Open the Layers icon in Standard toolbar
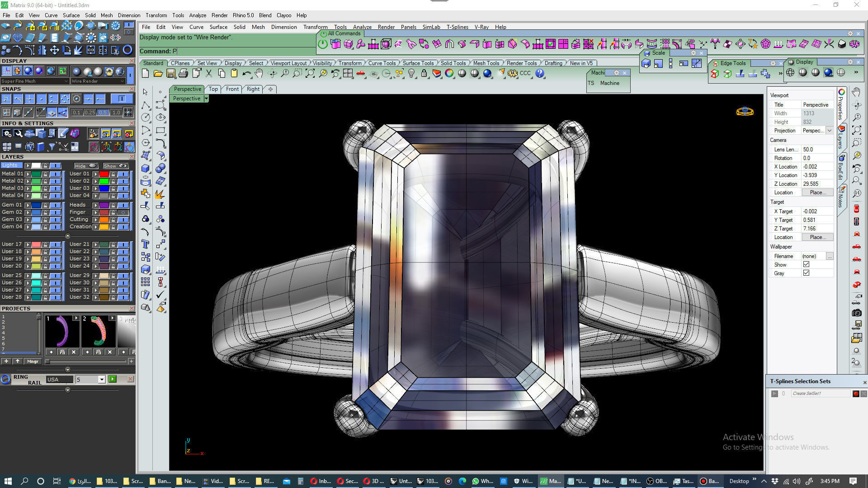This screenshot has height=488, width=868. point(437,73)
